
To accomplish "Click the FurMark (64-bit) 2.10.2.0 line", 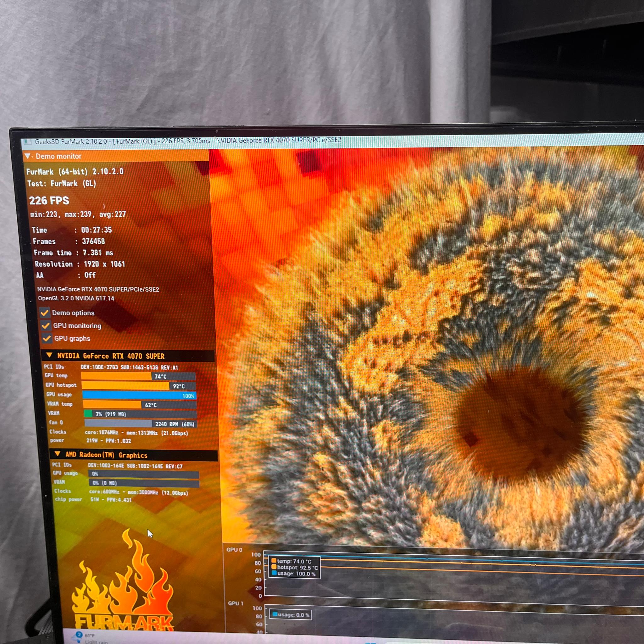I will [75, 171].
